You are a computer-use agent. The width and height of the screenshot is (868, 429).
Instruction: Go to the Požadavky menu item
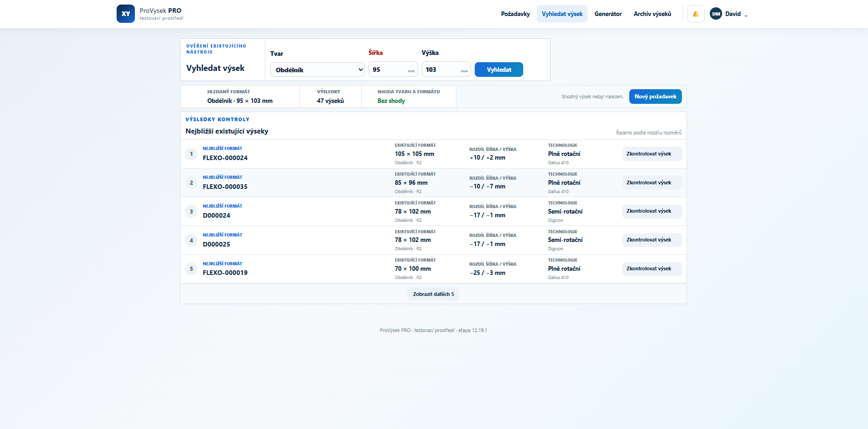point(515,14)
